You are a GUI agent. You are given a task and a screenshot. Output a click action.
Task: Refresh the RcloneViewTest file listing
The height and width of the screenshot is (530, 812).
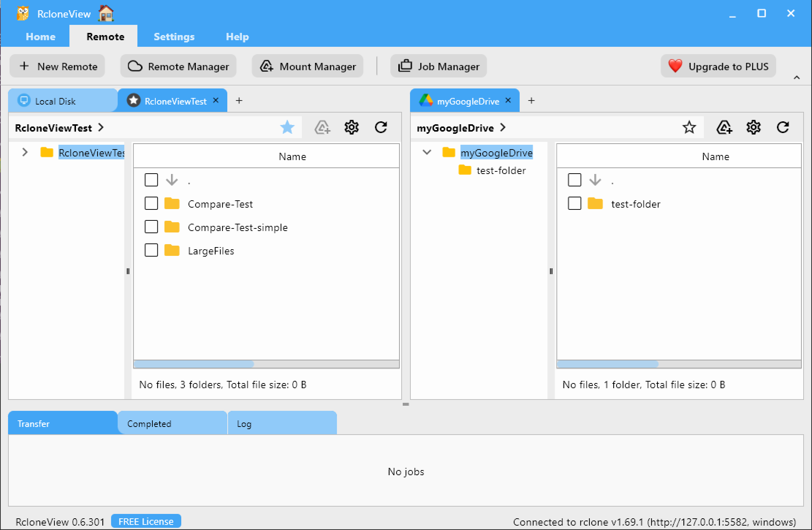(381, 127)
